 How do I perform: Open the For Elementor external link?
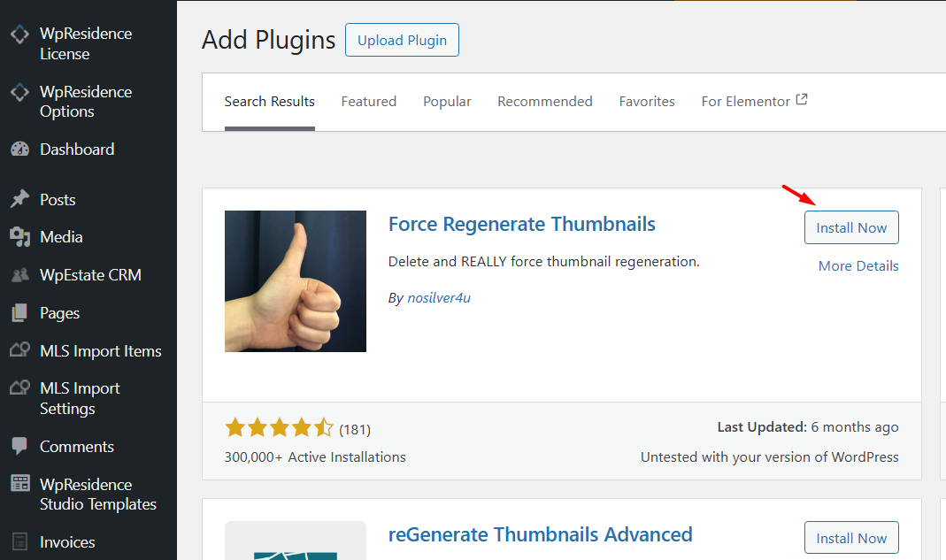[754, 102]
